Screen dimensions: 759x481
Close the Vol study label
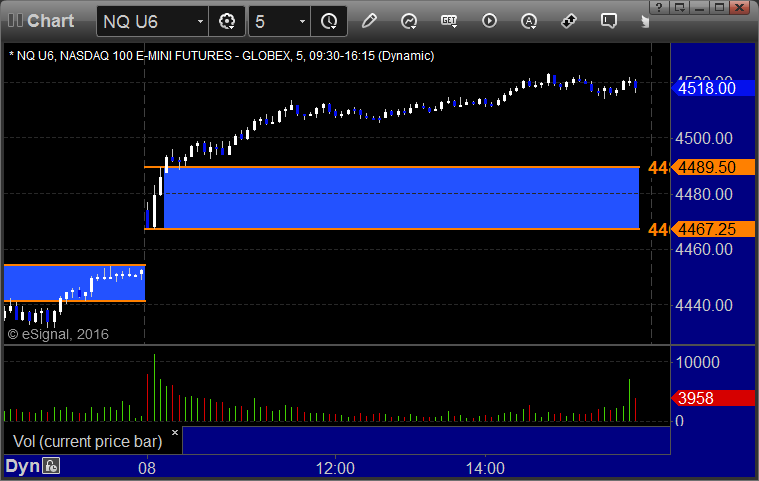pyautogui.click(x=175, y=432)
